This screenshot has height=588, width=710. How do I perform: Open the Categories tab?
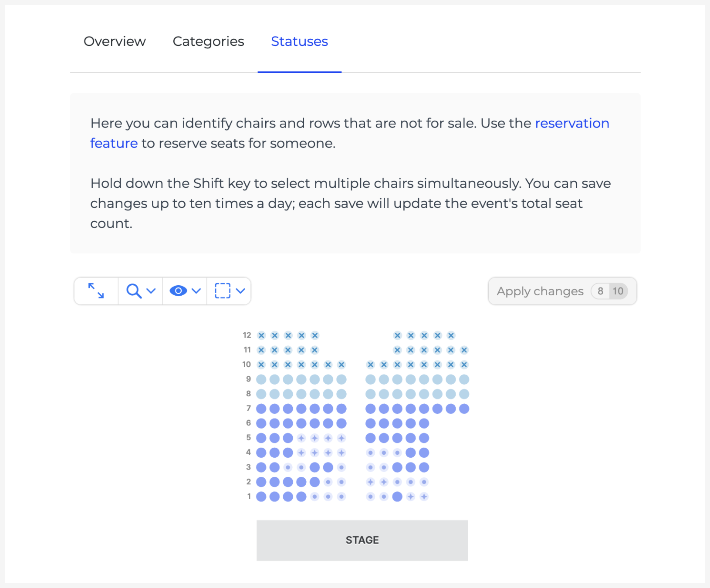(x=208, y=41)
